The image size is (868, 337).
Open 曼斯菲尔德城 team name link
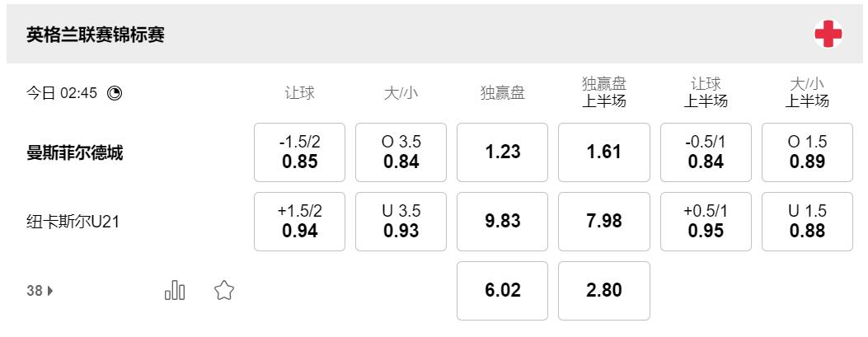point(75,152)
